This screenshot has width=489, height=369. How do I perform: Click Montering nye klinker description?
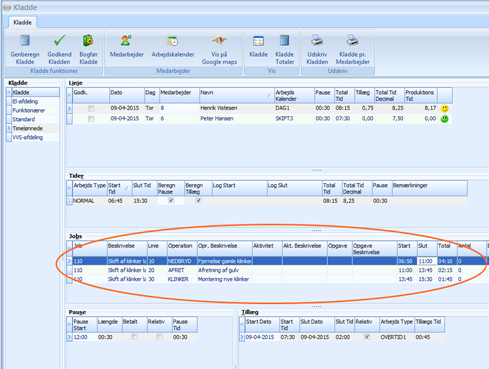tap(225, 279)
